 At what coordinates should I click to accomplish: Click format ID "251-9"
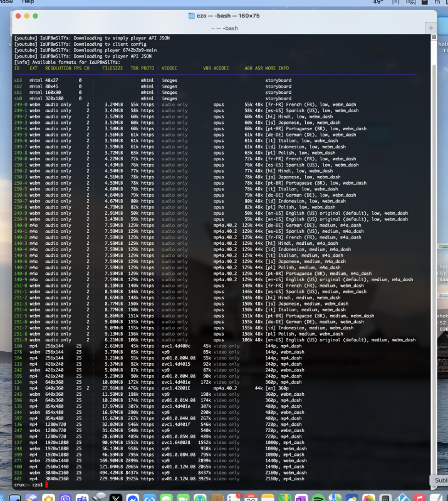coord(21,340)
